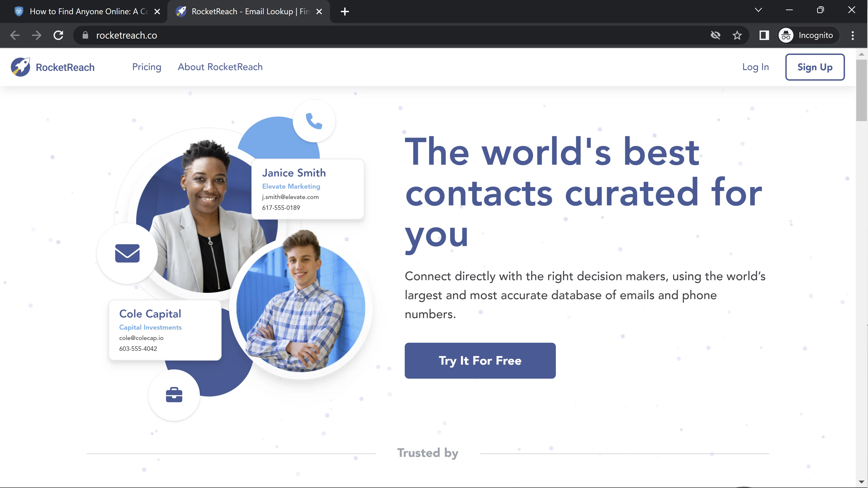Click the address bar URL field
Screen dimensions: 868x488
point(398,35)
